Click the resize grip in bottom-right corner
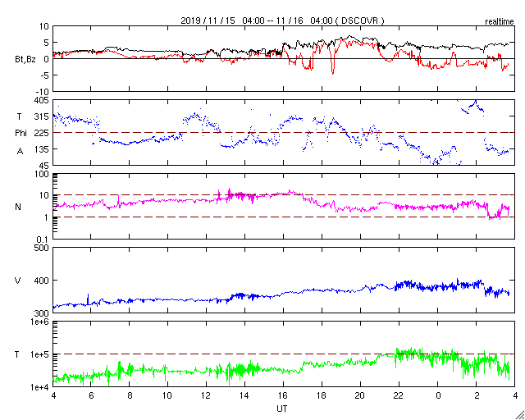Image resolution: width=525 pixels, height=420 pixels. pyautogui.click(x=520, y=415)
